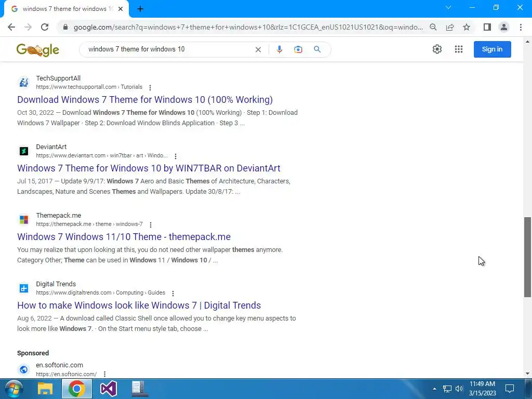Image resolution: width=532 pixels, height=399 pixels.
Task: Open How to make Windows look like Windows 7 link
Action: 139,305
